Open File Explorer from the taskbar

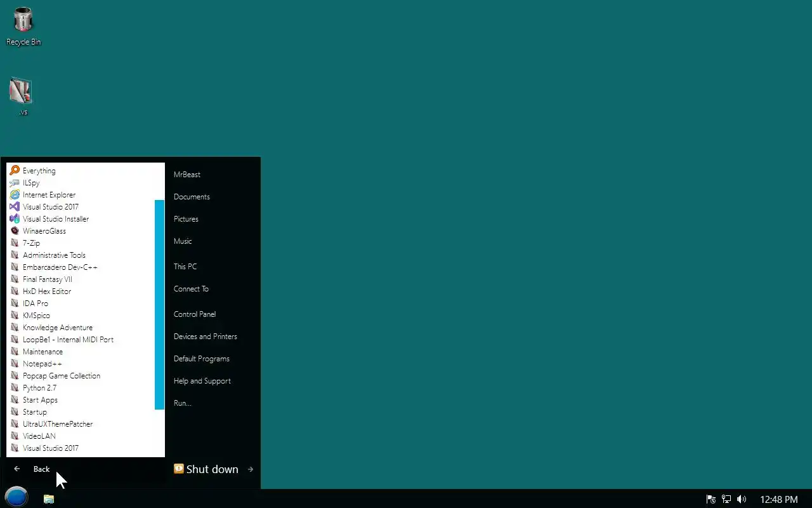49,498
